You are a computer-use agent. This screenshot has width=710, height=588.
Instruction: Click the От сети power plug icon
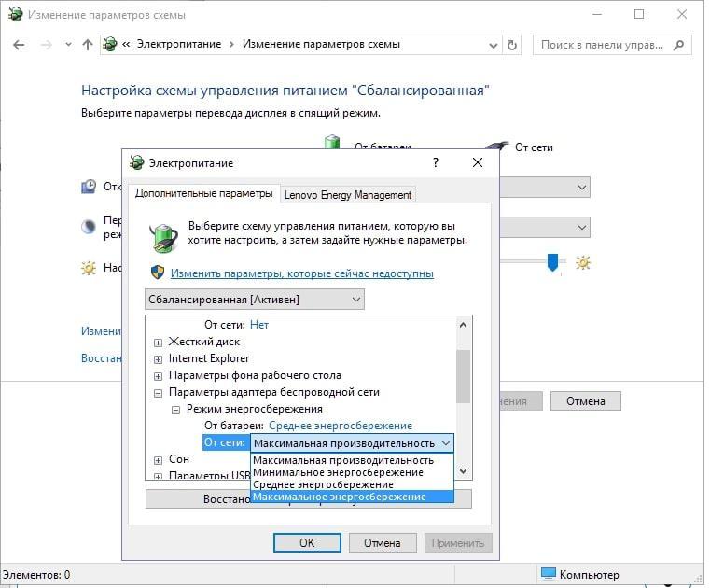497,146
